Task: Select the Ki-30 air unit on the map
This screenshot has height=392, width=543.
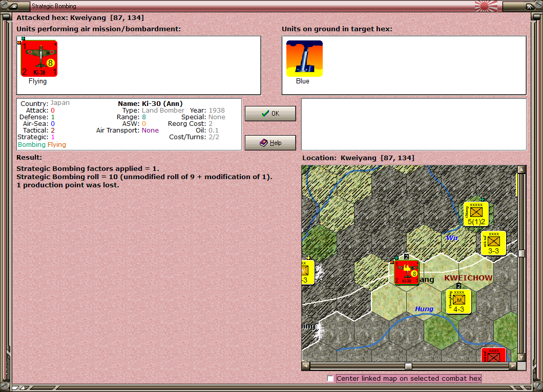Action: click(407, 273)
